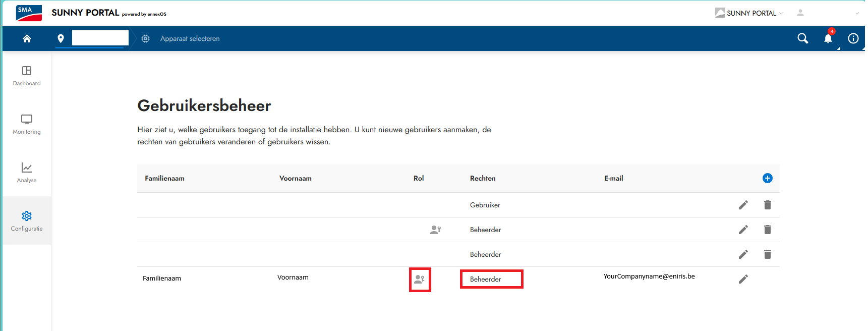868x331 pixels.
Task: Sort by Familienaam column header
Action: coord(164,178)
